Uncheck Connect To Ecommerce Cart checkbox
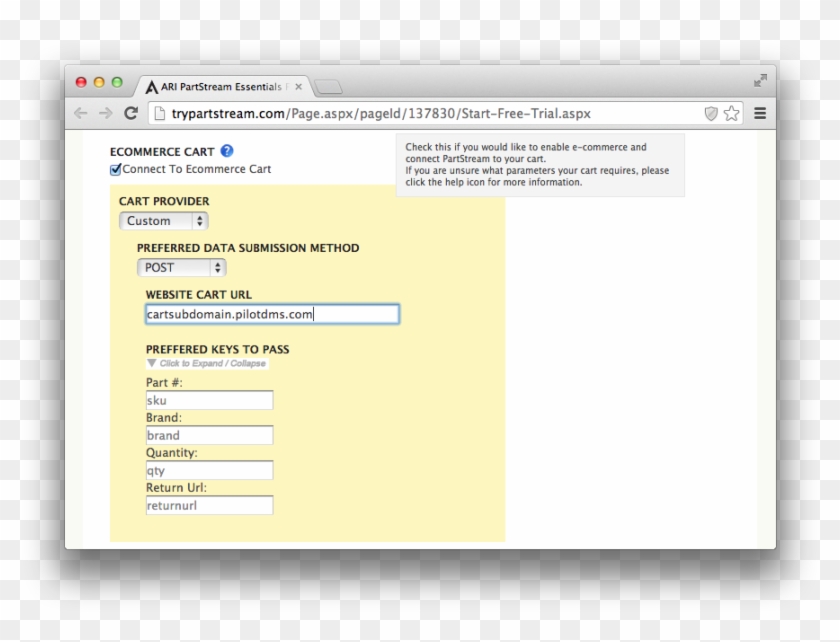 point(115,169)
